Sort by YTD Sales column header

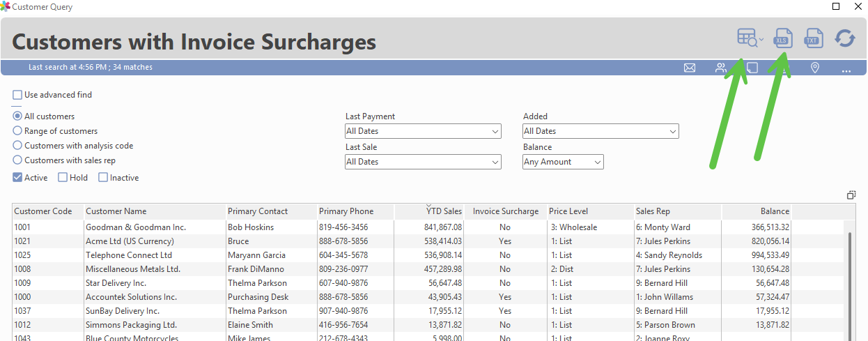[429, 211]
